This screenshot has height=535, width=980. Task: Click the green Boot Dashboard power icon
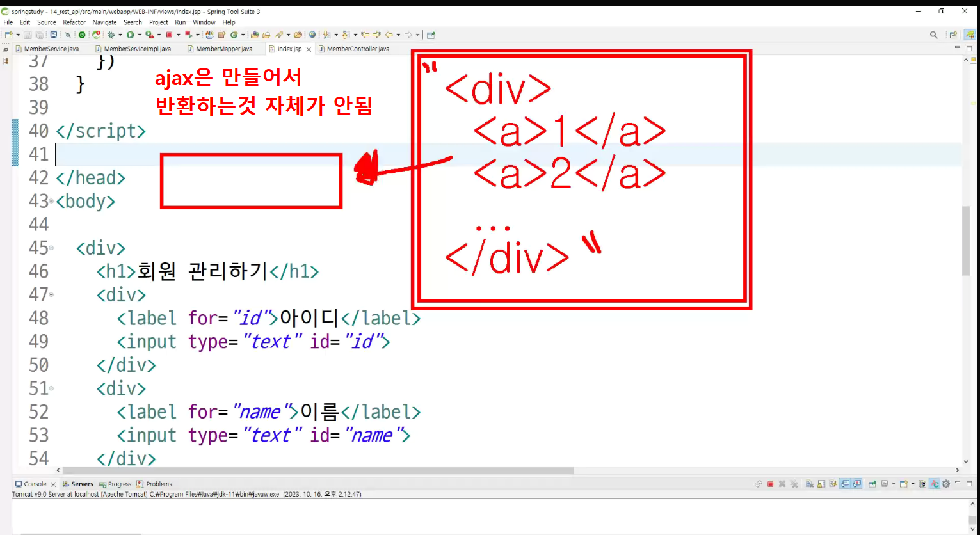[82, 35]
